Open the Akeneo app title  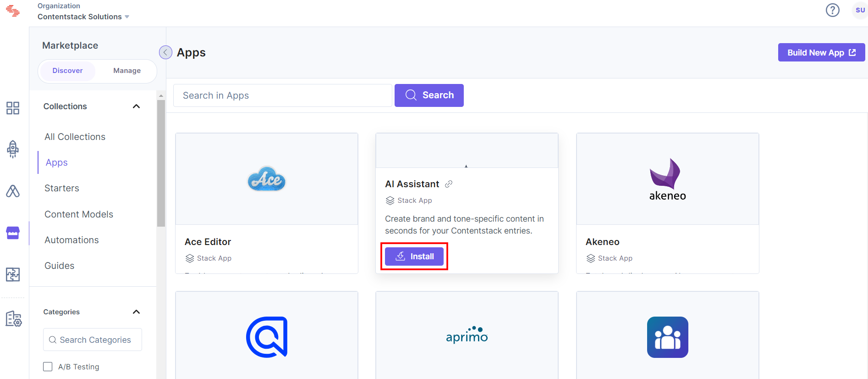602,242
